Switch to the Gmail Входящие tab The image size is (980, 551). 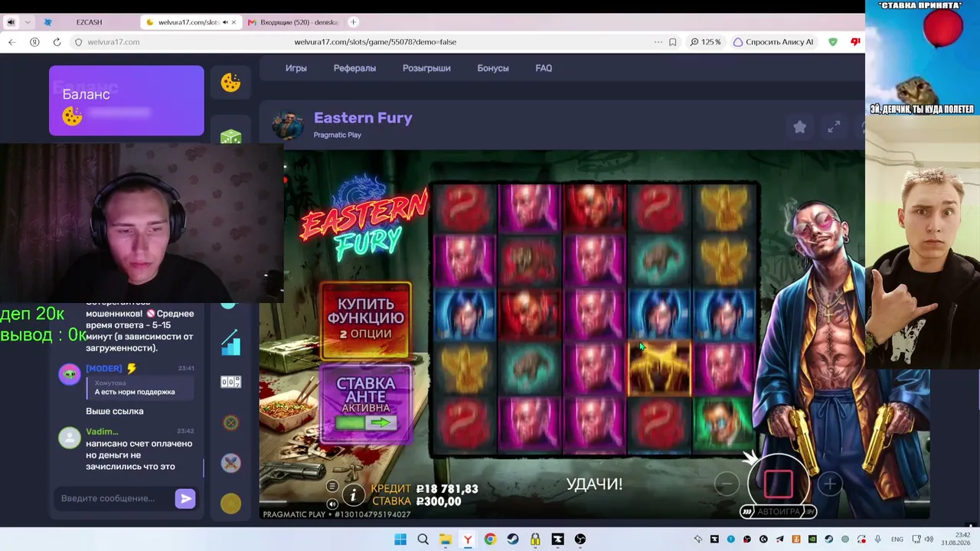(293, 22)
